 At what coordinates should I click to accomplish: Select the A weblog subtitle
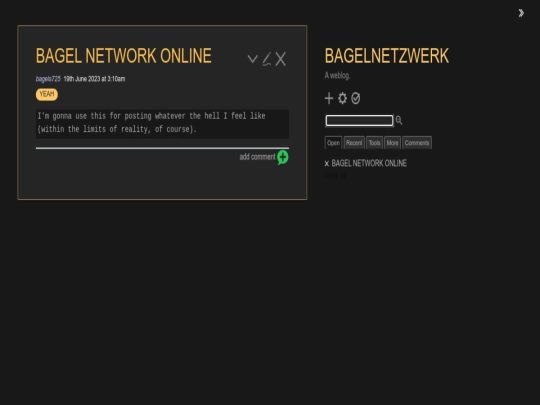[x=338, y=75]
